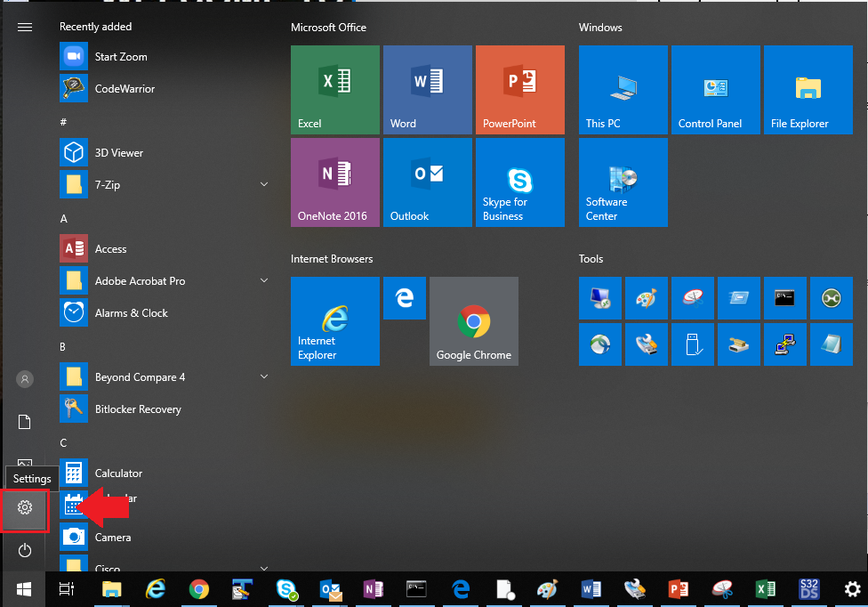Expand the Adobe Acrobat Pro folder chevron
The image size is (868, 607).
[264, 280]
